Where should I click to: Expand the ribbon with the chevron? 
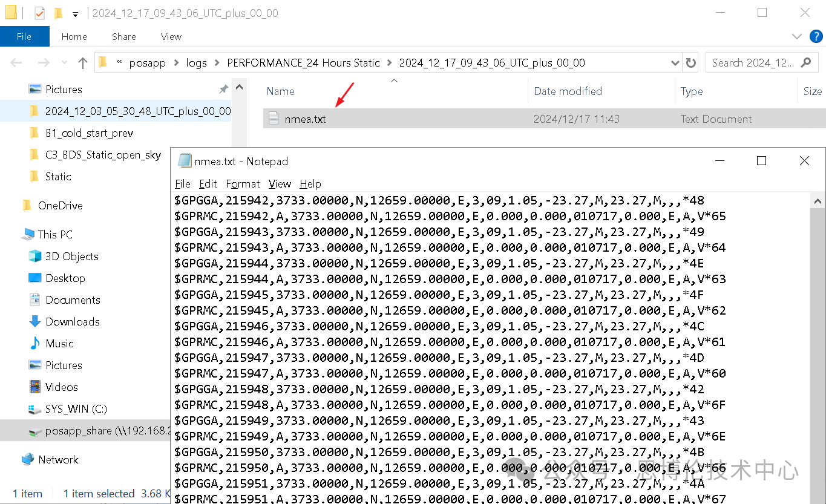click(x=797, y=36)
